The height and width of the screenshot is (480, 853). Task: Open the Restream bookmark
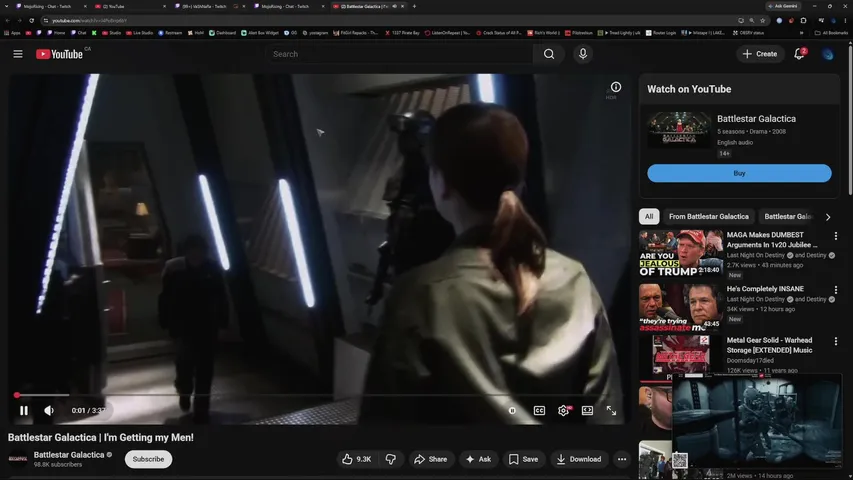pyautogui.click(x=170, y=33)
